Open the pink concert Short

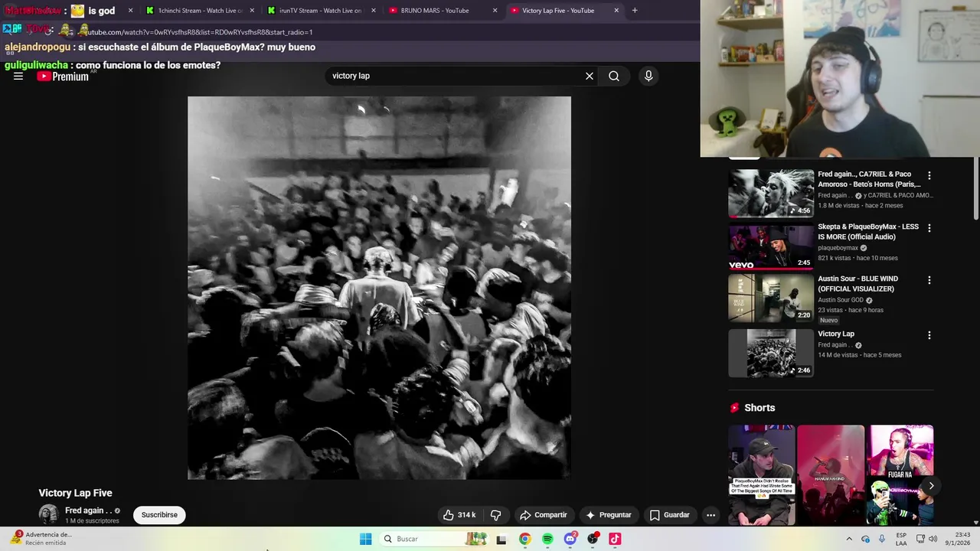pyautogui.click(x=831, y=474)
